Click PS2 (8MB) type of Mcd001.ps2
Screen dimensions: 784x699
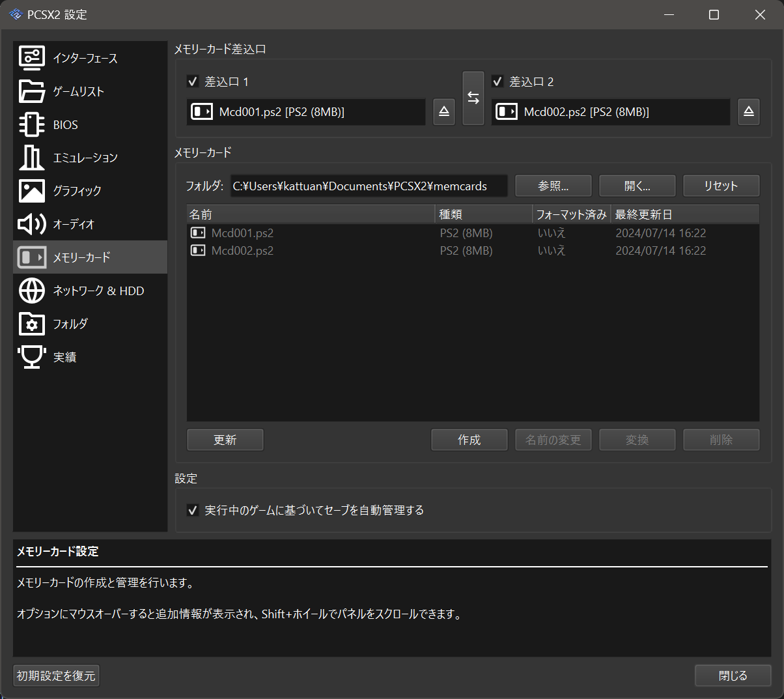click(466, 233)
